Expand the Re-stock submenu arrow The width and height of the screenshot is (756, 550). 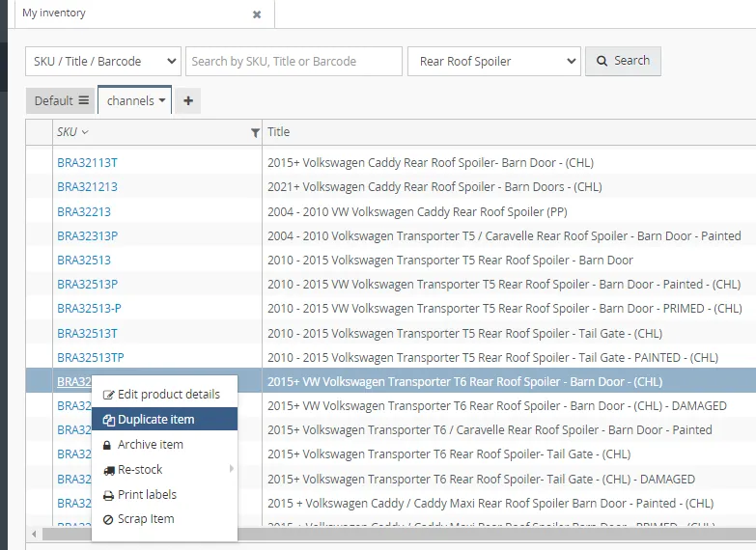(232, 469)
